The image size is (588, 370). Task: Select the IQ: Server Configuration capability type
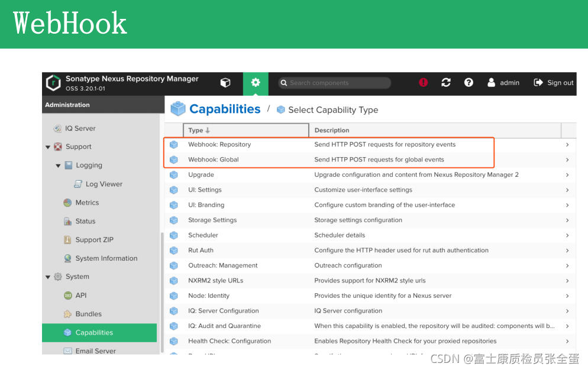pyautogui.click(x=224, y=311)
